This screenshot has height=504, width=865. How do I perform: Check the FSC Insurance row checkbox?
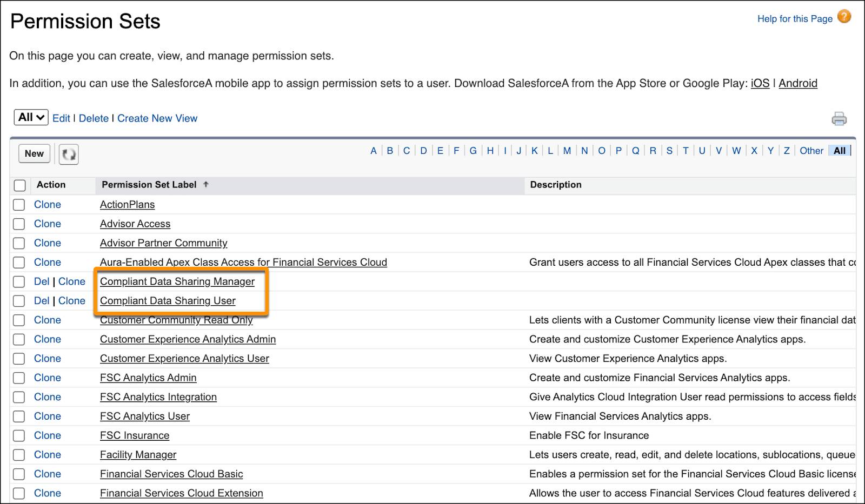pos(19,435)
